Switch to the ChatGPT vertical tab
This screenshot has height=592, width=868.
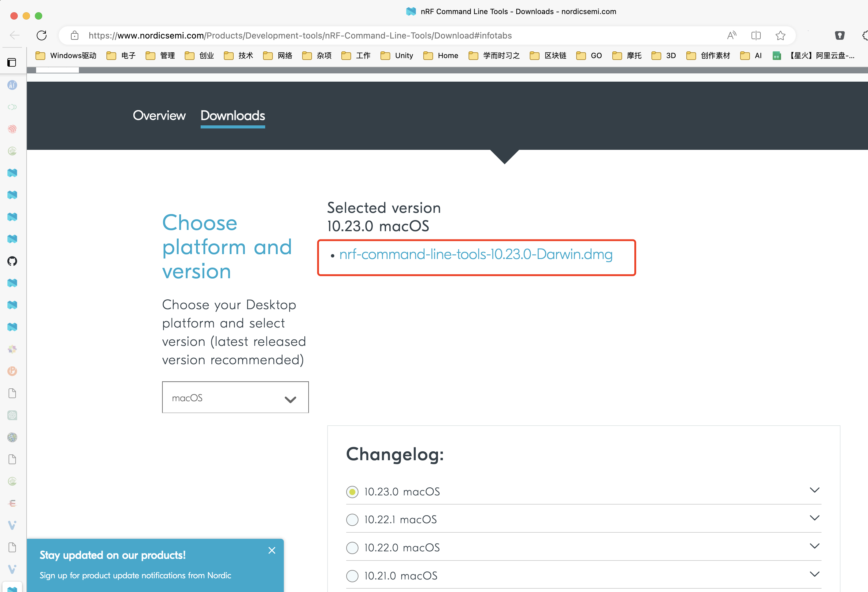pyautogui.click(x=12, y=415)
